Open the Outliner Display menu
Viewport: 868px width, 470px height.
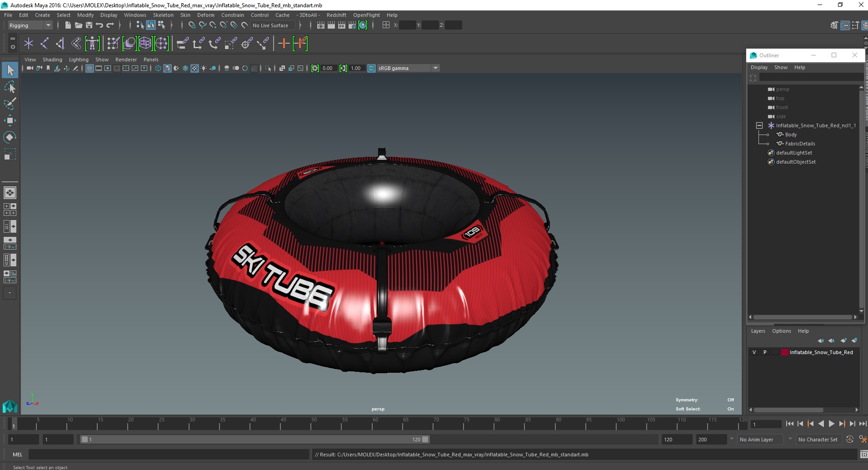[759, 67]
